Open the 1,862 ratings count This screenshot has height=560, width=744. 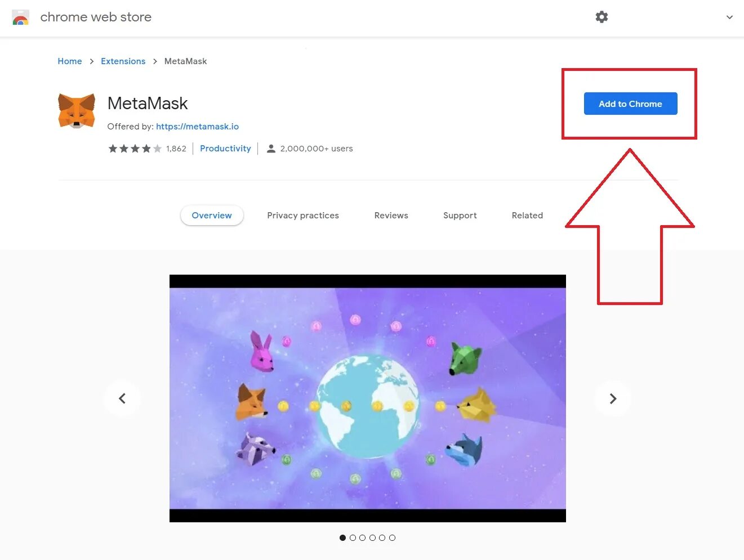[x=176, y=149]
